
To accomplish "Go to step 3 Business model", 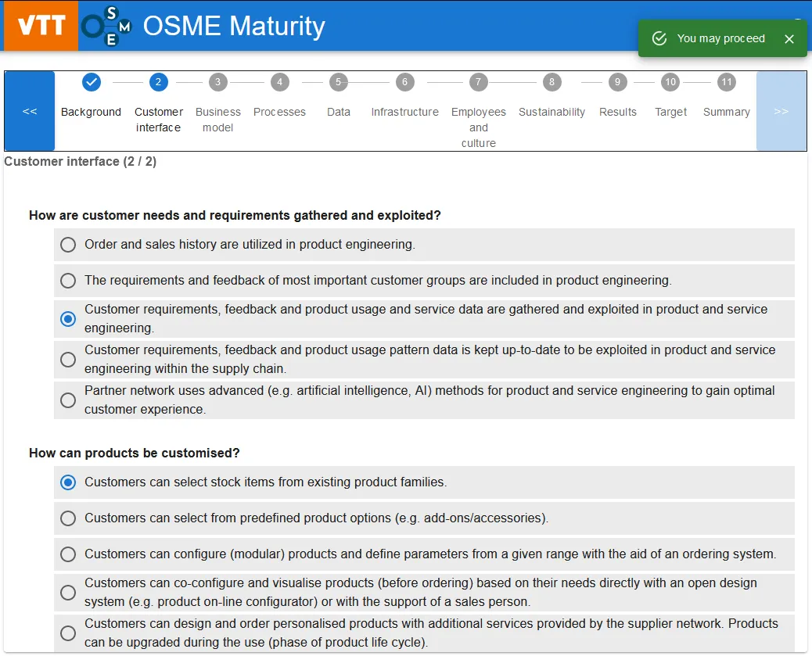I will point(217,82).
